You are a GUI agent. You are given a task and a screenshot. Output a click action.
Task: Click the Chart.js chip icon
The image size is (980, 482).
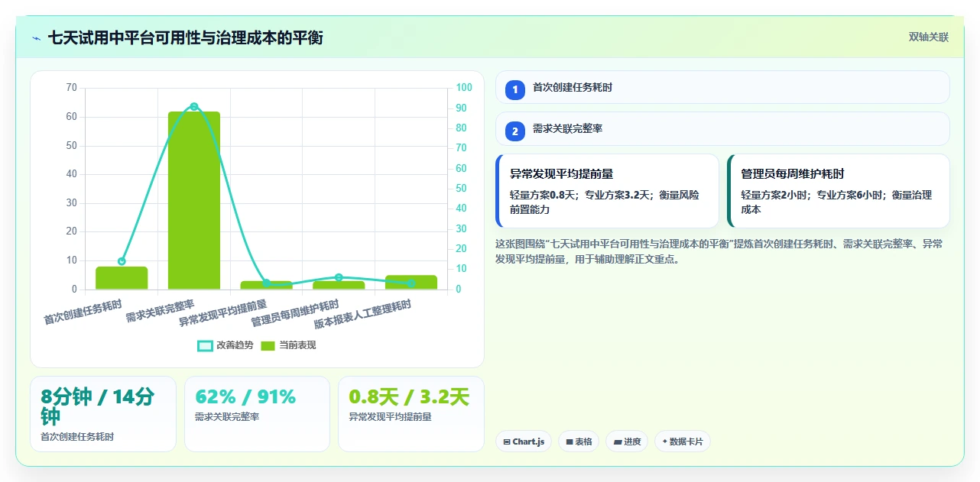(x=507, y=442)
